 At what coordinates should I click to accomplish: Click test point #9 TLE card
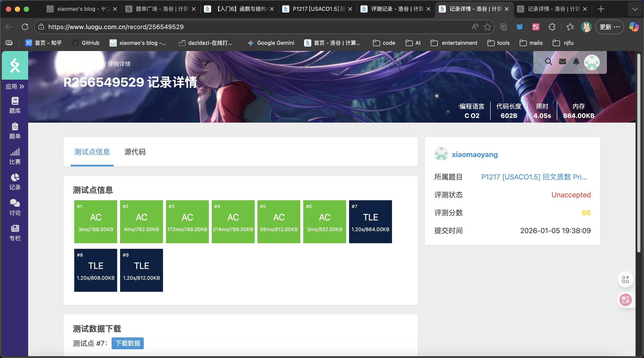[x=142, y=270]
